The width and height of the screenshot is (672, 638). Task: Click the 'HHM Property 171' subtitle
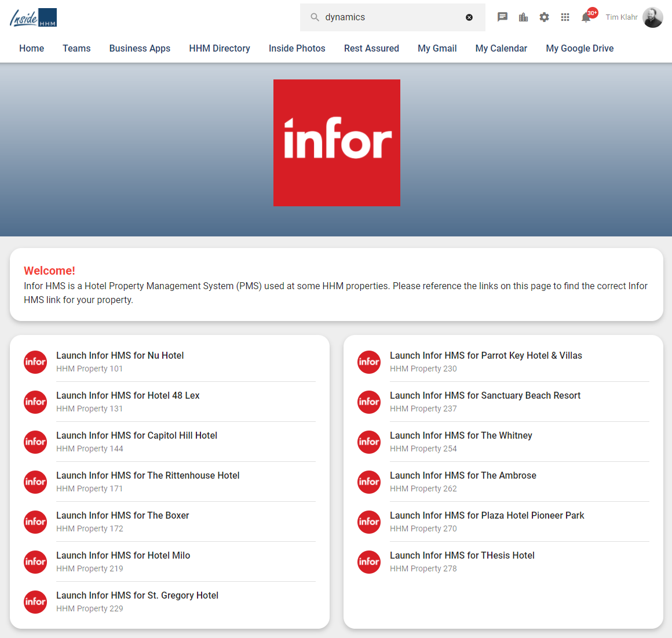(89, 488)
